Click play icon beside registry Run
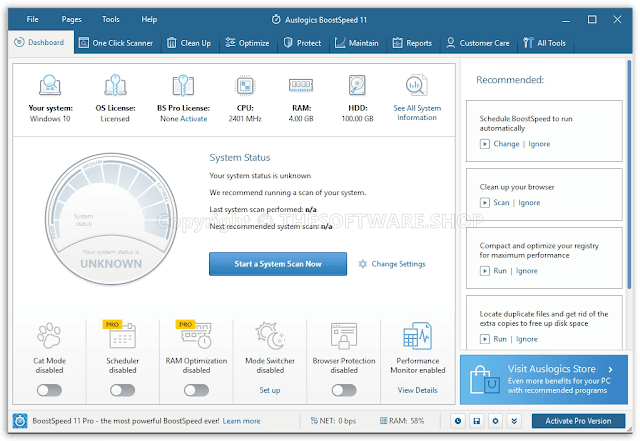Image resolution: width=640 pixels, height=441 pixels. pyautogui.click(x=484, y=271)
